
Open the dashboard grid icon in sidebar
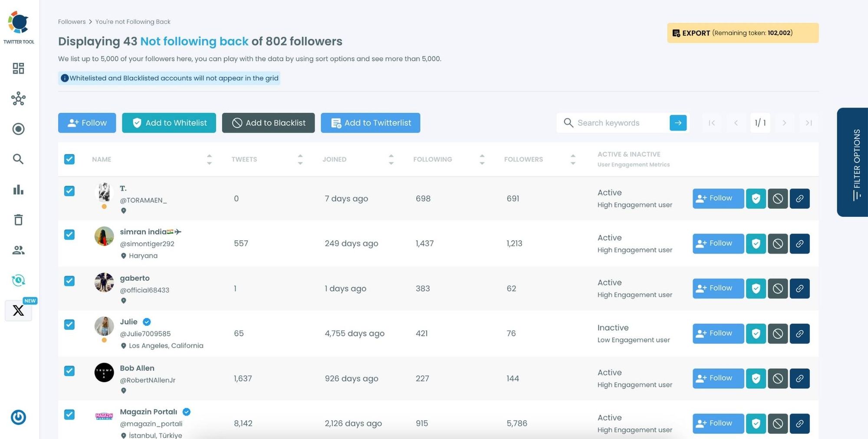coord(18,68)
